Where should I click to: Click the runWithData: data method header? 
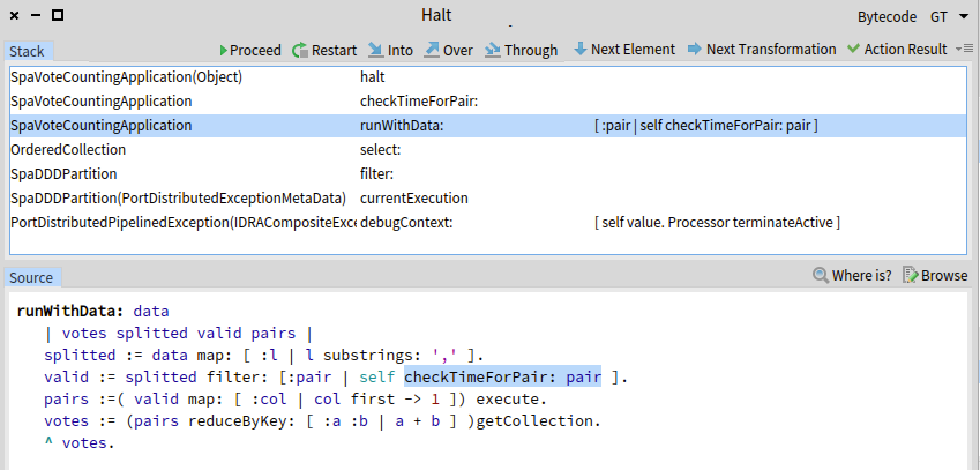click(93, 311)
